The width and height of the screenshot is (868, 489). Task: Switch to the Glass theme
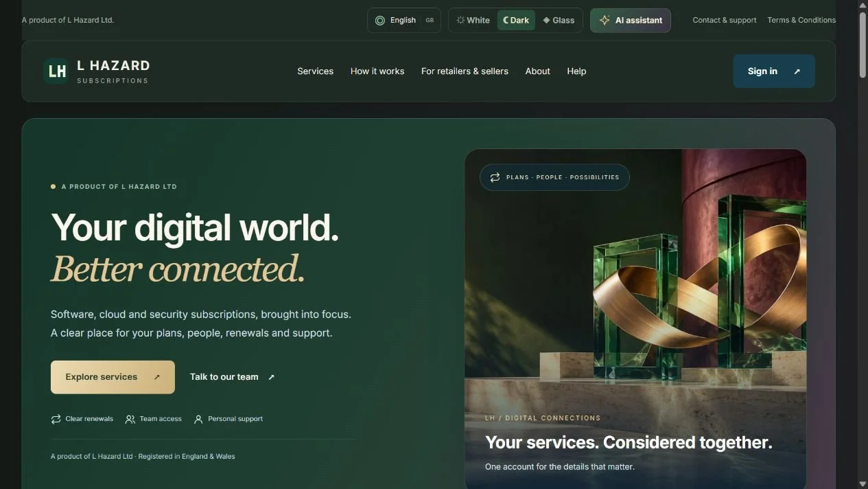(x=559, y=21)
